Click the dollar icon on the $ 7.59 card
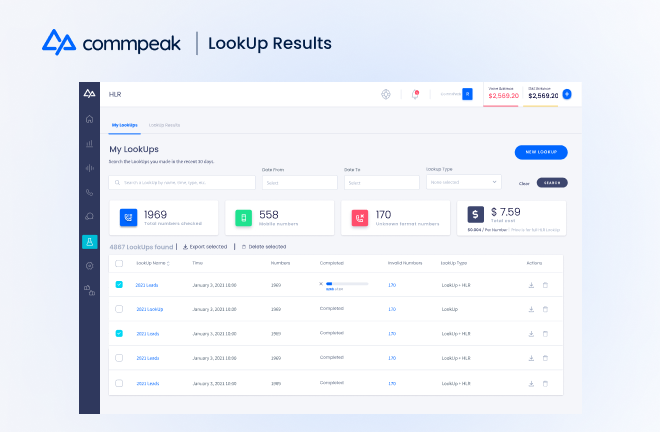660x432 pixels. click(475, 214)
